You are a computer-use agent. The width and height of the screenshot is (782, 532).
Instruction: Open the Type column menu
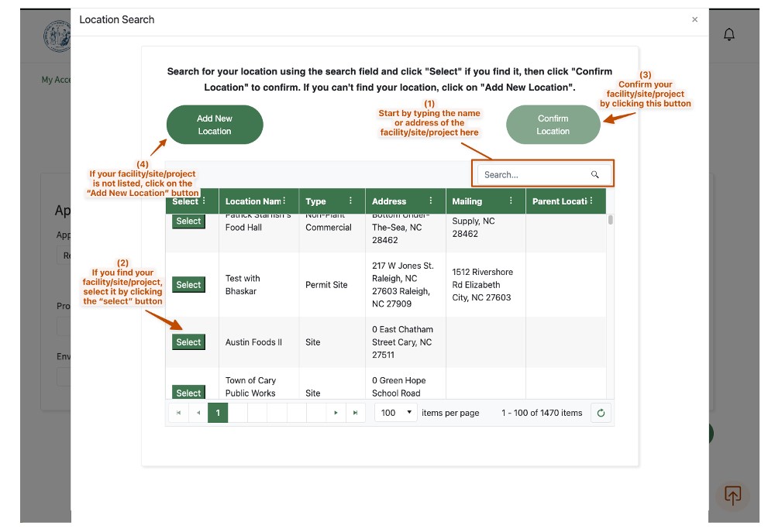350,201
